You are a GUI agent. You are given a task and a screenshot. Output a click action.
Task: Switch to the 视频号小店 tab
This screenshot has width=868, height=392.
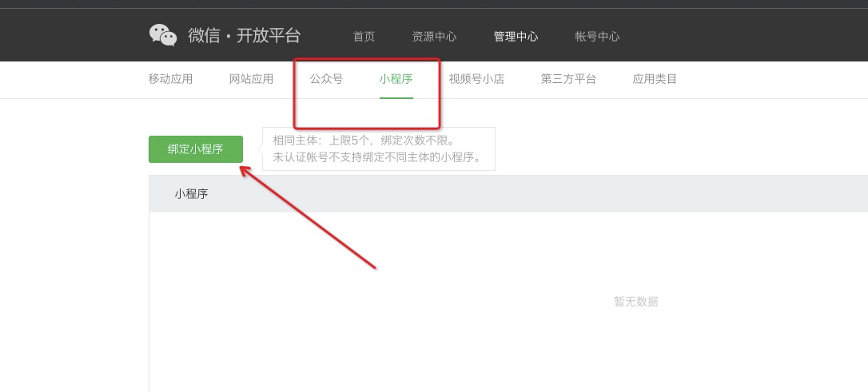pyautogui.click(x=476, y=79)
